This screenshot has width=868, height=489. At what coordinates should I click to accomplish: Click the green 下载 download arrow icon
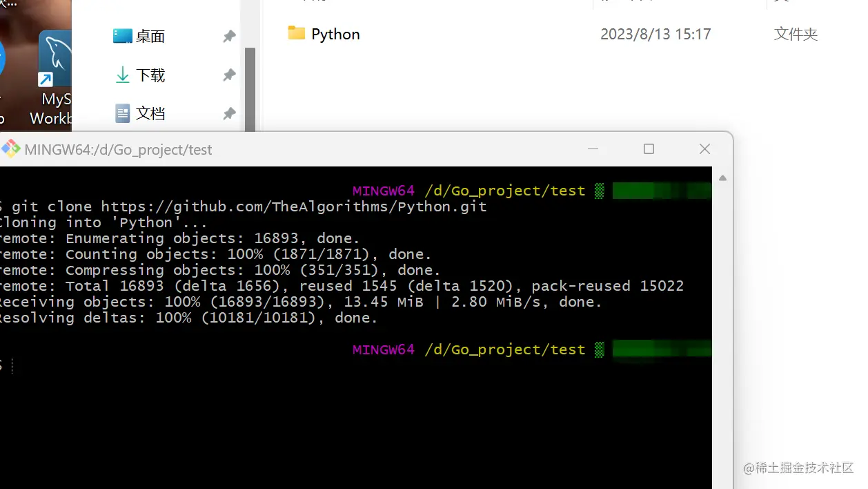click(122, 75)
